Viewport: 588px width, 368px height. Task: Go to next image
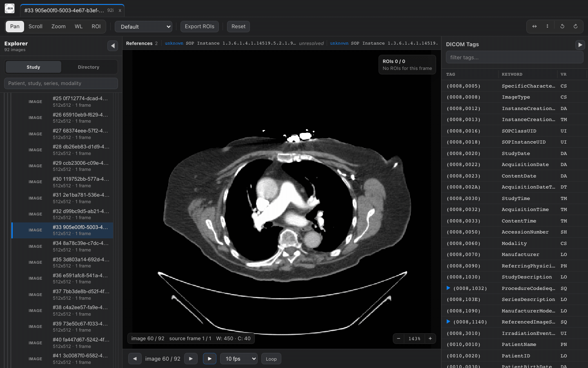click(x=191, y=359)
